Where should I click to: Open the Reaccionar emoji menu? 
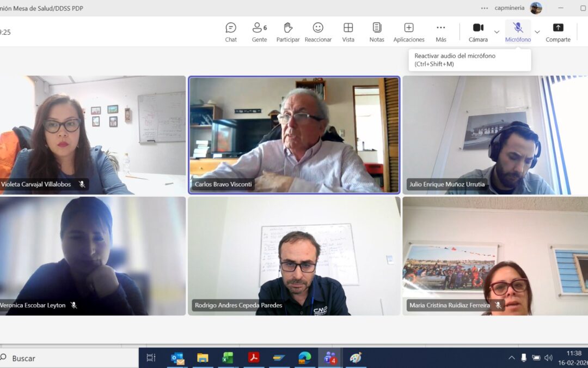pos(318,32)
